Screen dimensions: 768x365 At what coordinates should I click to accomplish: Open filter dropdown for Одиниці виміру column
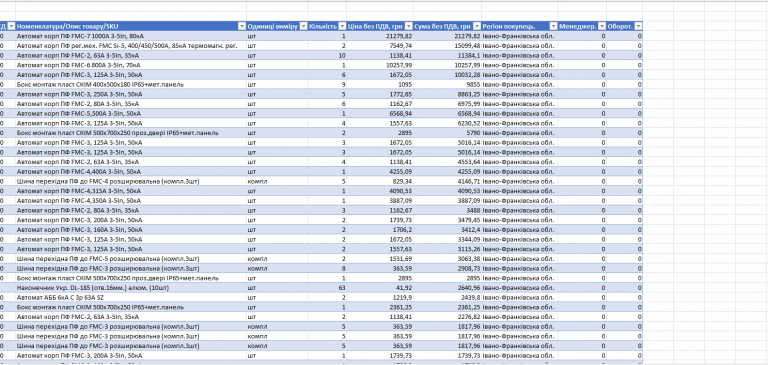(x=303, y=26)
